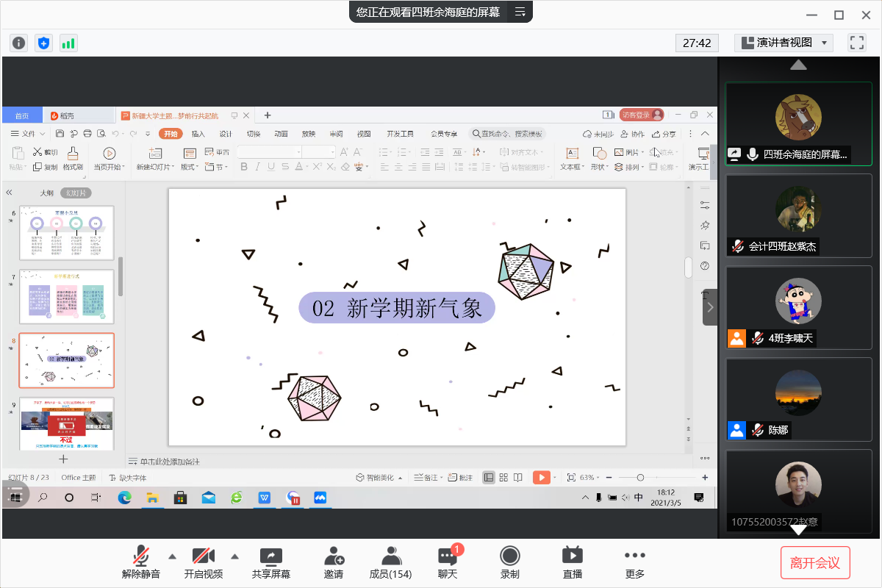
Task: Click 分享 share in shared WPS
Action: 664,134
